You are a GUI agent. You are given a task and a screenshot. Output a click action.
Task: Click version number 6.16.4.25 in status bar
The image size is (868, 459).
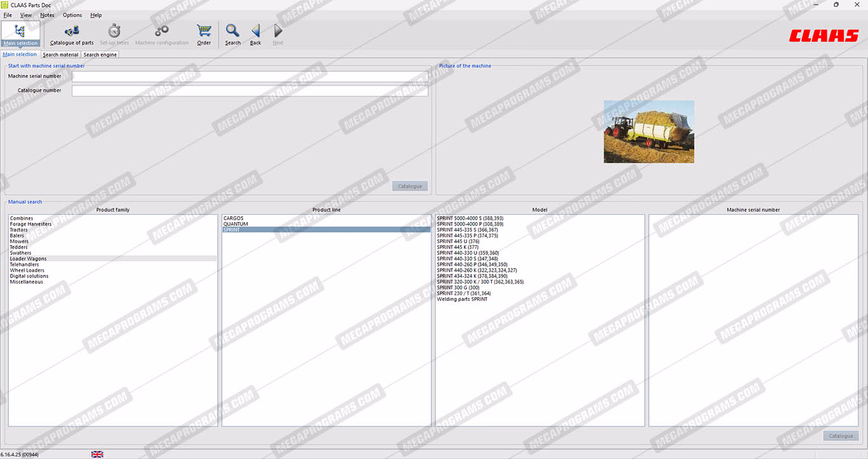(20, 455)
